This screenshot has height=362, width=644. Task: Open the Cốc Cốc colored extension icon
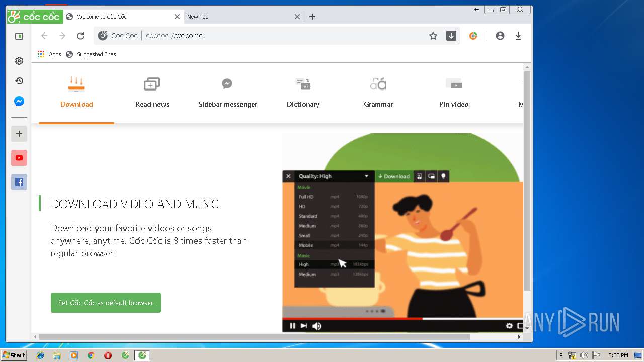pyautogui.click(x=473, y=36)
